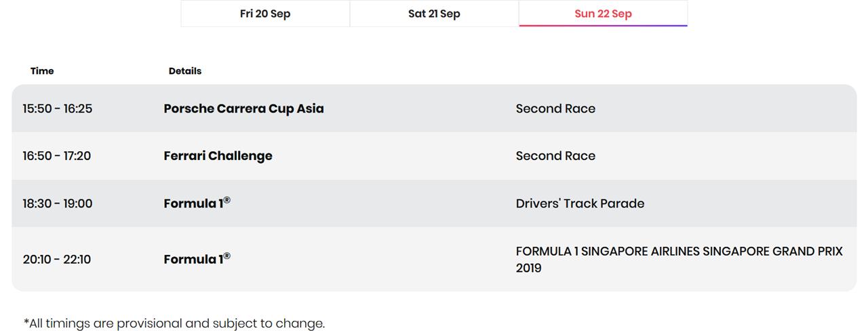This screenshot has width=868, height=331.
Task: Click the Details column header
Action: click(x=185, y=71)
